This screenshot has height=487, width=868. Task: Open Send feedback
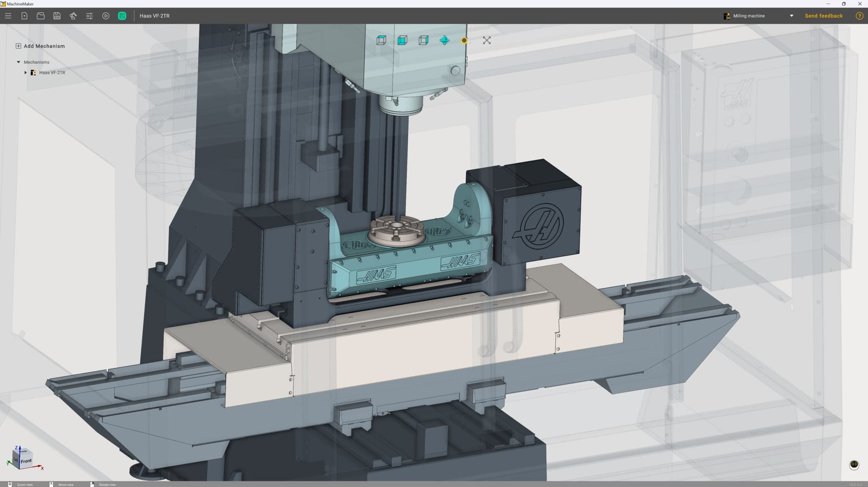pos(824,16)
